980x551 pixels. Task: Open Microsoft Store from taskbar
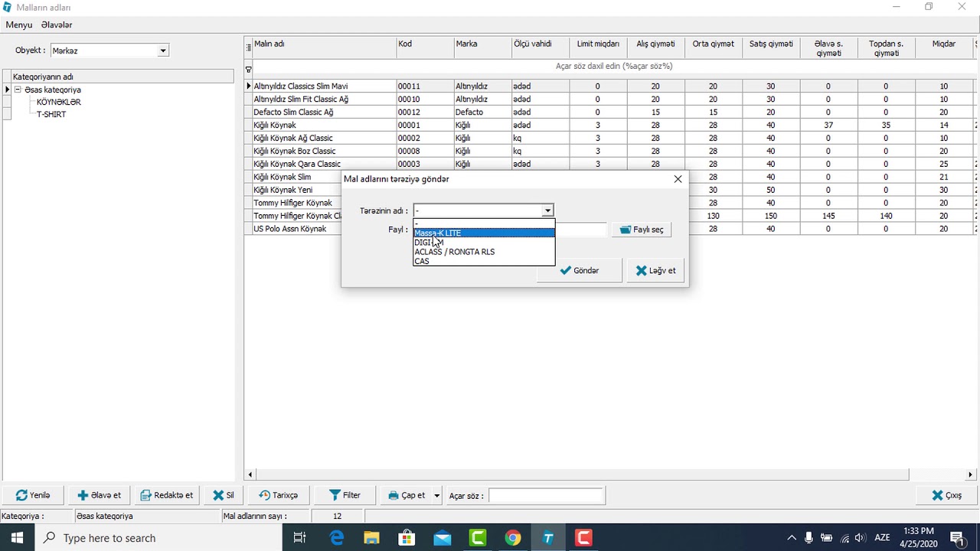[x=407, y=538]
